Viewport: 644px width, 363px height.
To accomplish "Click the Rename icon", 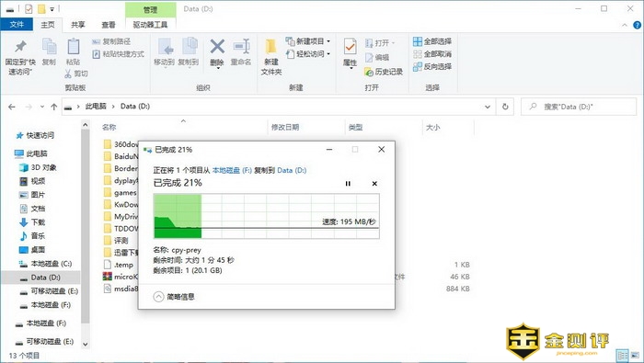I will (x=241, y=46).
